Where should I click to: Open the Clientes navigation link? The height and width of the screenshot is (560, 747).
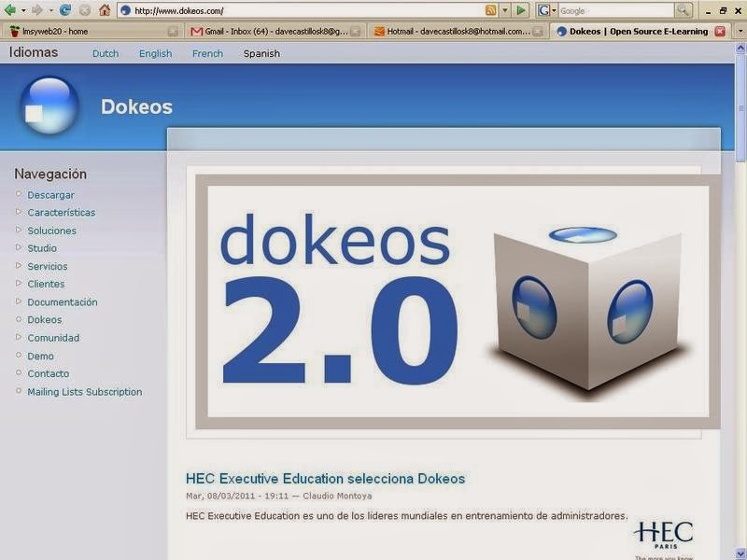(46, 284)
